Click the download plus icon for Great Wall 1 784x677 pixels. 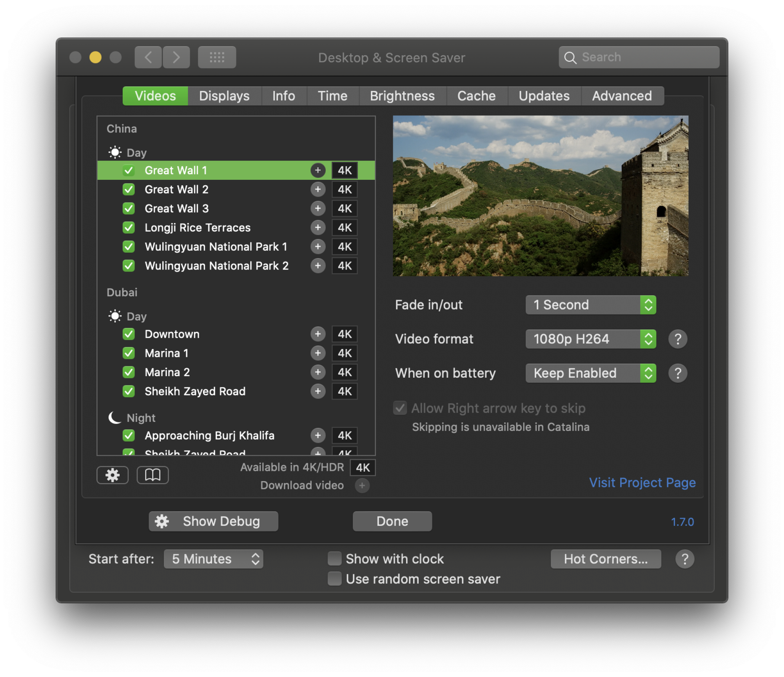click(x=318, y=170)
